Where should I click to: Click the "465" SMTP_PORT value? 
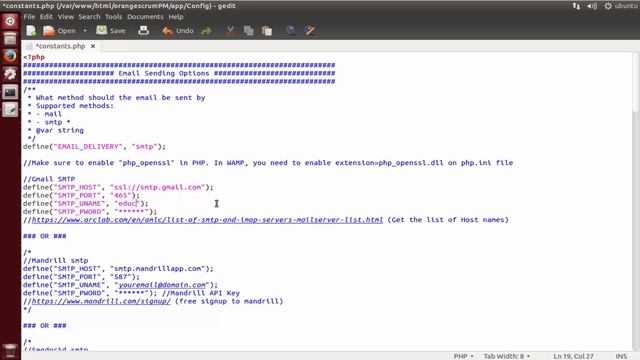pyautogui.click(x=121, y=195)
